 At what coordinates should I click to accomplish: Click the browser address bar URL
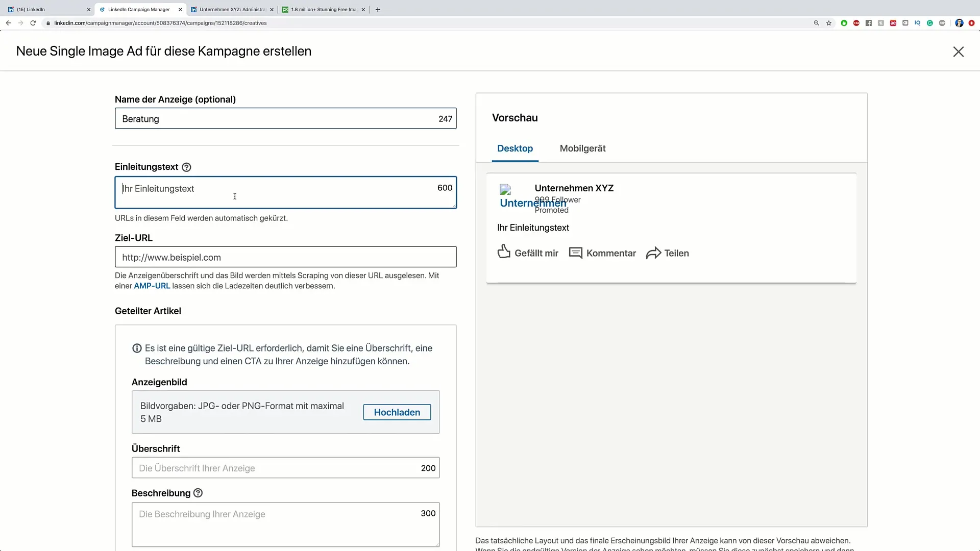160,23
